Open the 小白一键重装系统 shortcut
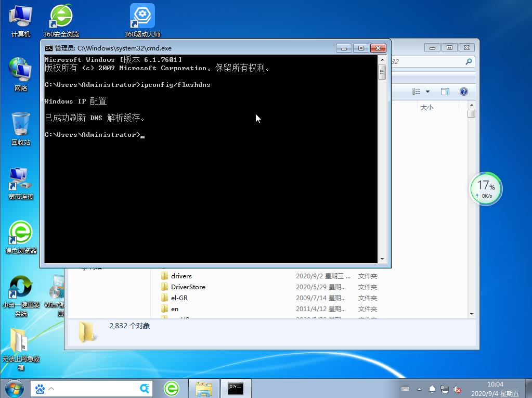The width and height of the screenshot is (532, 398). pos(21,288)
